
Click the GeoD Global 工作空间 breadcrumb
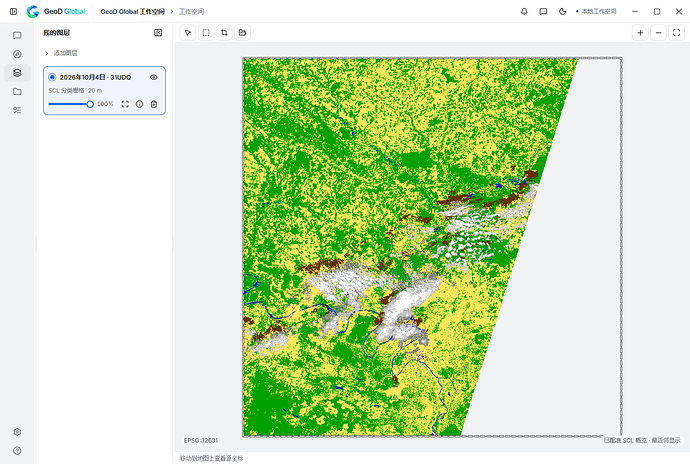coord(132,11)
